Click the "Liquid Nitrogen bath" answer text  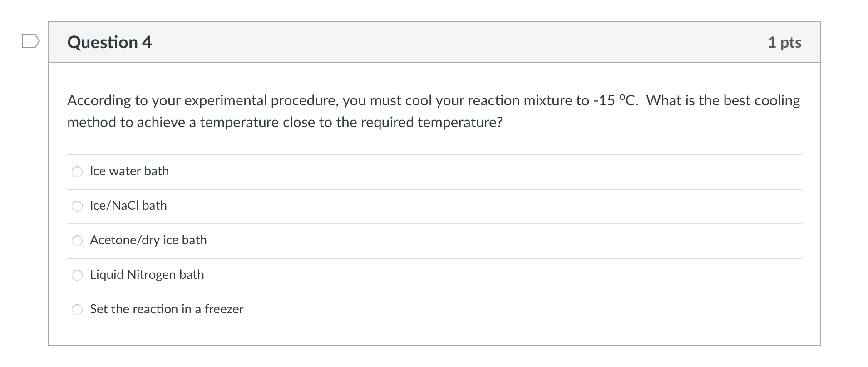(147, 275)
